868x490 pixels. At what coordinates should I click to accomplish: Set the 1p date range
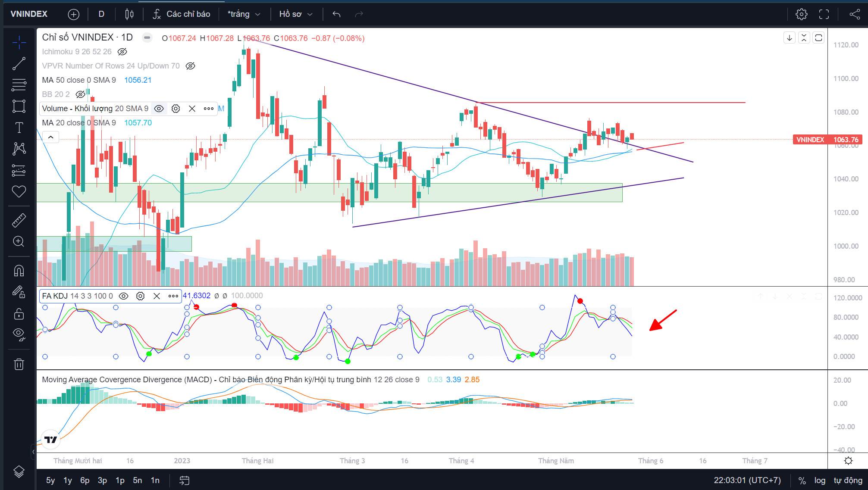(120, 480)
